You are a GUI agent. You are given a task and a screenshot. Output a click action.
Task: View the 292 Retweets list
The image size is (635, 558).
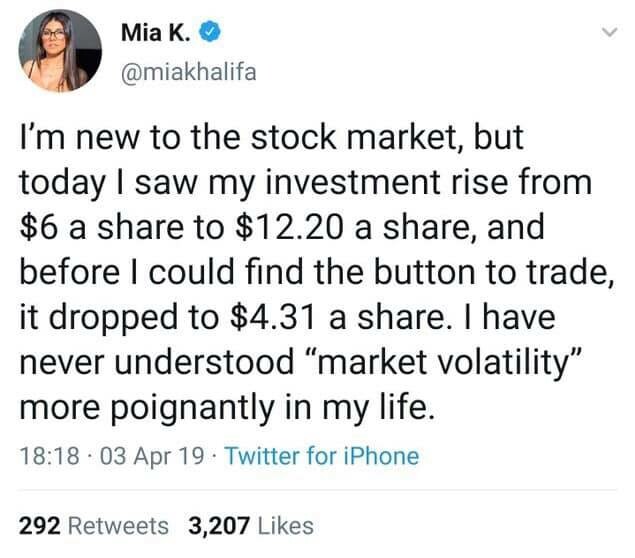click(x=94, y=526)
